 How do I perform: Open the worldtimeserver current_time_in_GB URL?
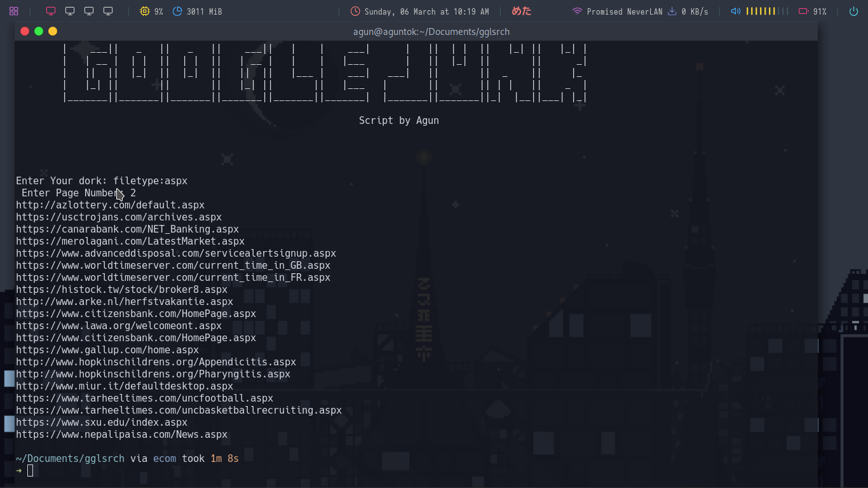coord(173,266)
